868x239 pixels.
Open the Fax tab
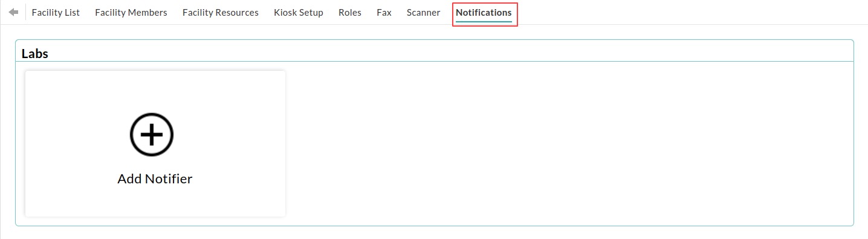[x=384, y=13]
